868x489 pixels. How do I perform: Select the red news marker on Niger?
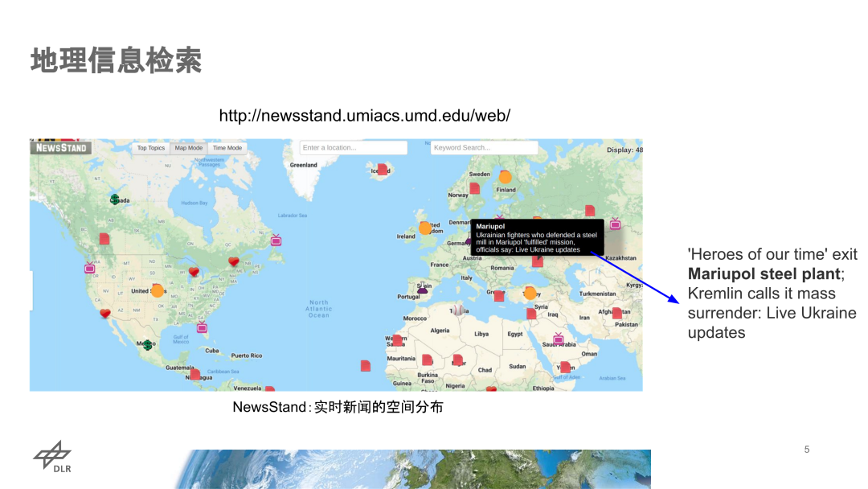457,360
